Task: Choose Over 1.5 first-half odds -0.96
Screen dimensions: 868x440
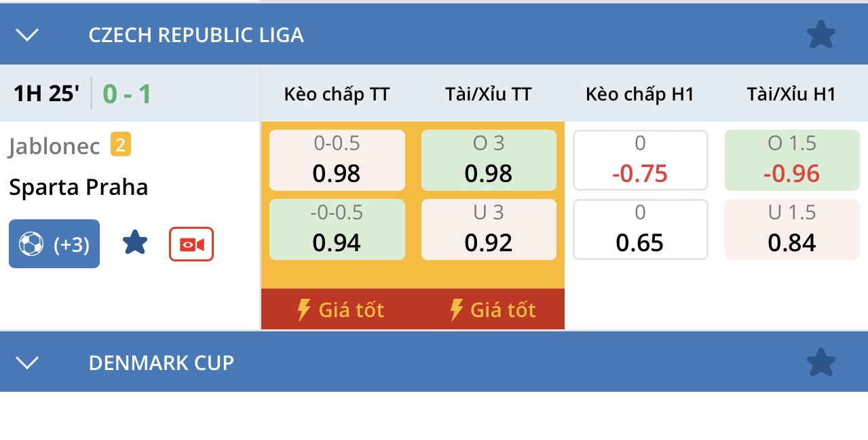Action: coord(791,160)
